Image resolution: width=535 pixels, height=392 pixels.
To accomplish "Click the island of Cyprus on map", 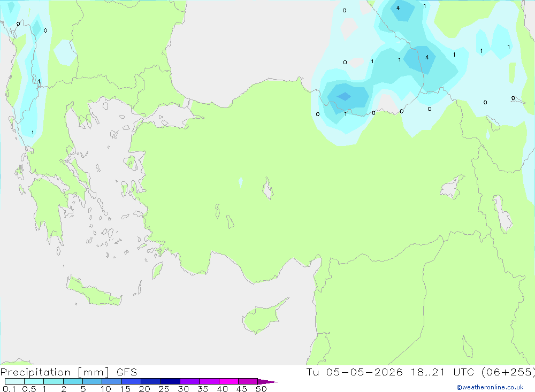I will 261,318.
